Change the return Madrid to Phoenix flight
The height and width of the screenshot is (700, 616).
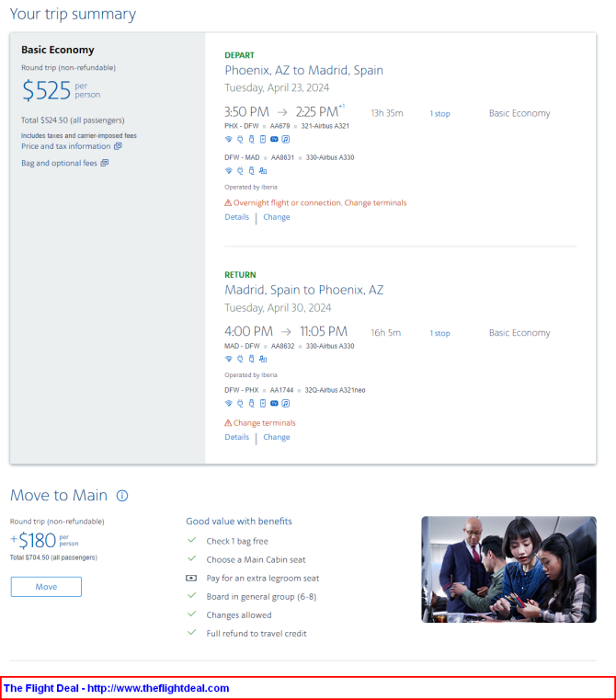[x=277, y=437]
